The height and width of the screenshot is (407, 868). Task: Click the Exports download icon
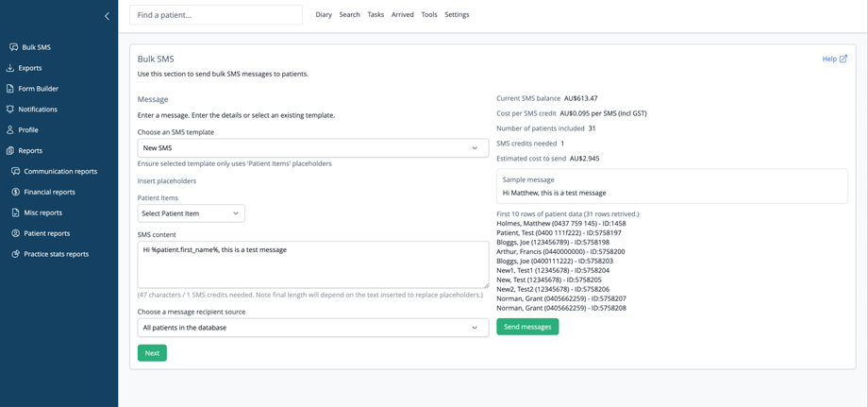10,68
